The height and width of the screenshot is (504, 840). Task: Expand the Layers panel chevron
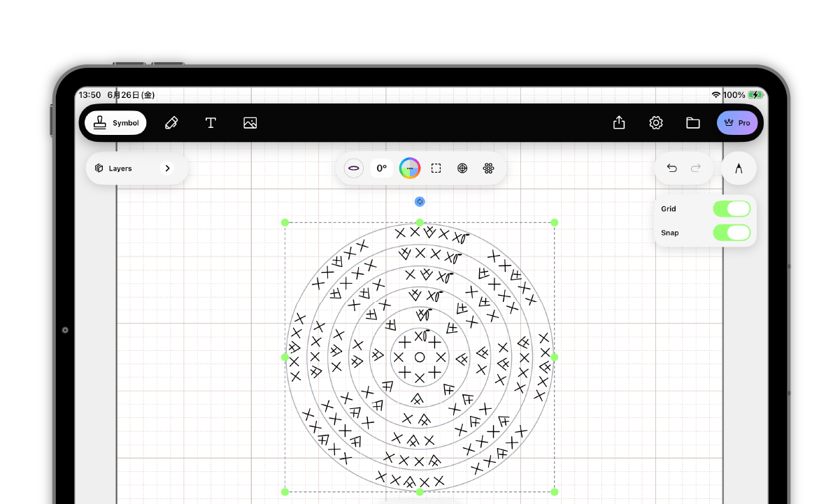167,168
